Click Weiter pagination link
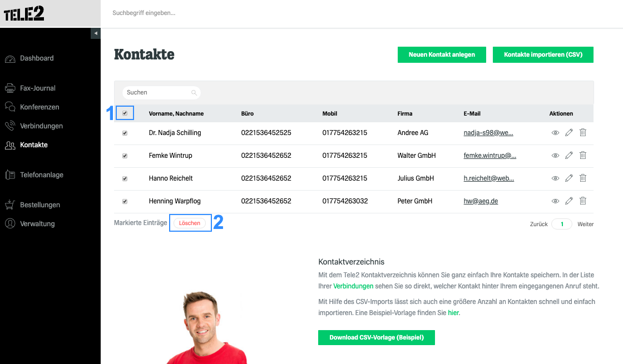The image size is (623, 364). click(585, 225)
